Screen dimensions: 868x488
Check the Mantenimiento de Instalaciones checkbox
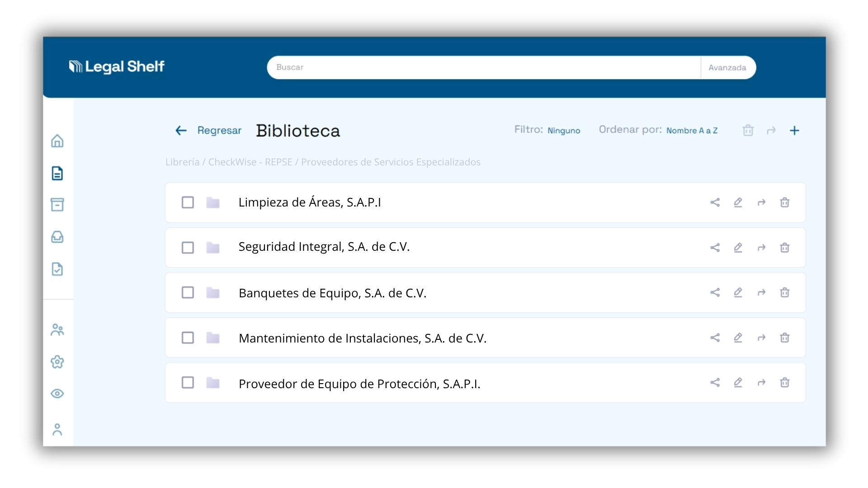point(188,338)
